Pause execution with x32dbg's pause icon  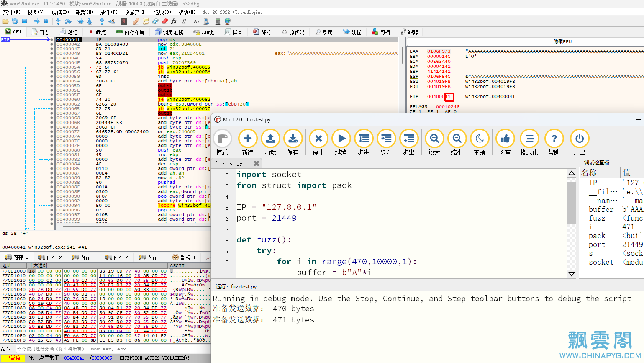click(46, 21)
